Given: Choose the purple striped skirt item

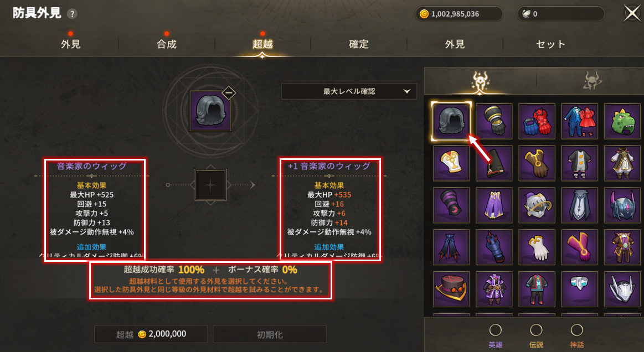Looking at the screenshot, I should (x=494, y=205).
